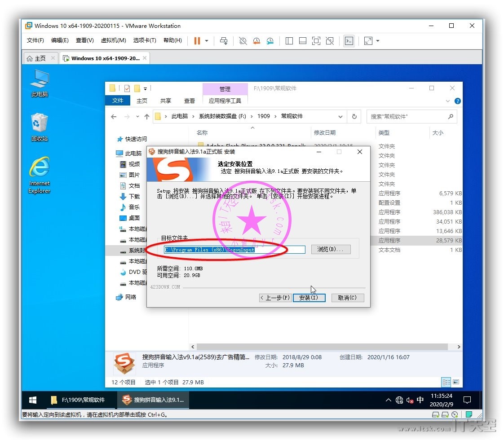
Task: Select 网络 in the navigation pane
Action: (x=126, y=297)
